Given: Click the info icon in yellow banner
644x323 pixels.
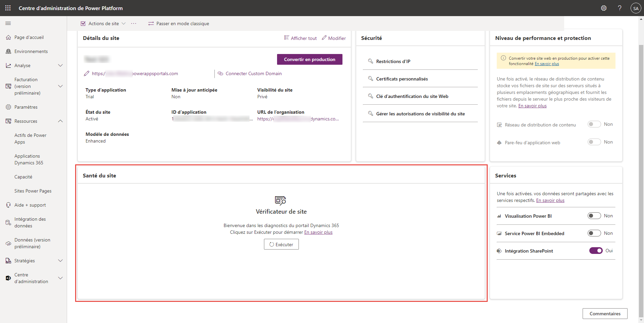Looking at the screenshot, I should tap(503, 58).
